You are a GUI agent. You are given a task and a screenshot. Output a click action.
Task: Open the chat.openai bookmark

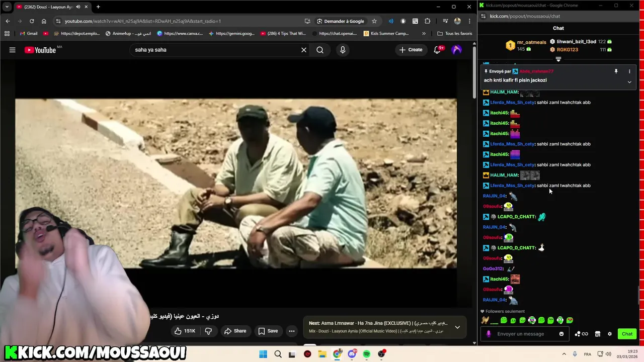tap(334, 34)
